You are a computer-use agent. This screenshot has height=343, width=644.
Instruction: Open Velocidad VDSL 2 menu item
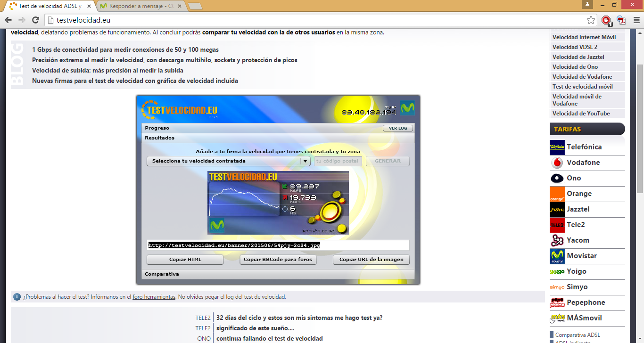(x=587, y=47)
